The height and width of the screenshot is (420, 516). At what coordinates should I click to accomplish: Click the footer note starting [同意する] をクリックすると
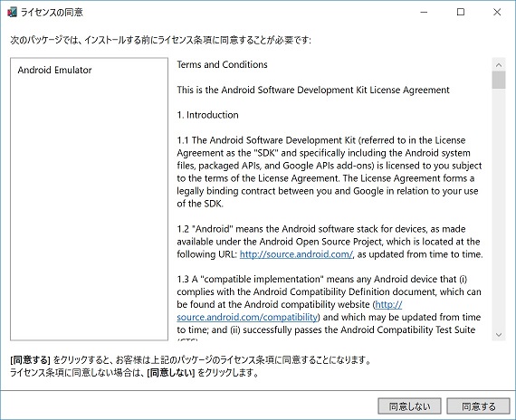tap(191, 359)
